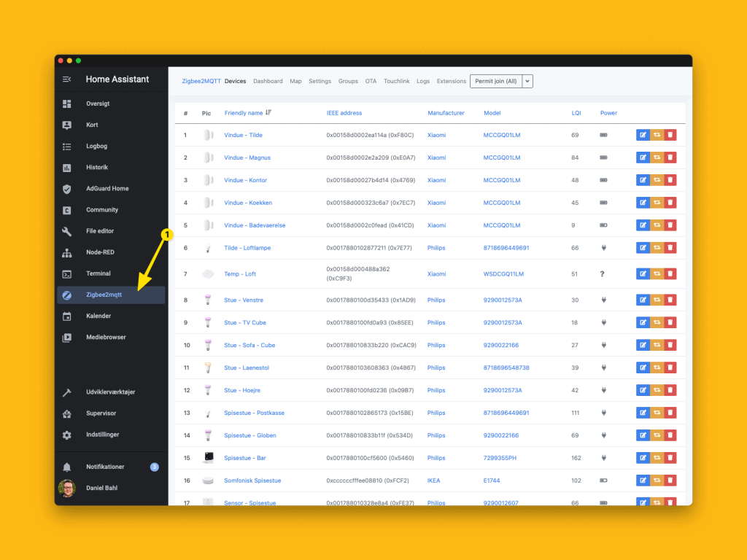Switch to the Map tab
The image size is (747, 560).
pos(295,81)
